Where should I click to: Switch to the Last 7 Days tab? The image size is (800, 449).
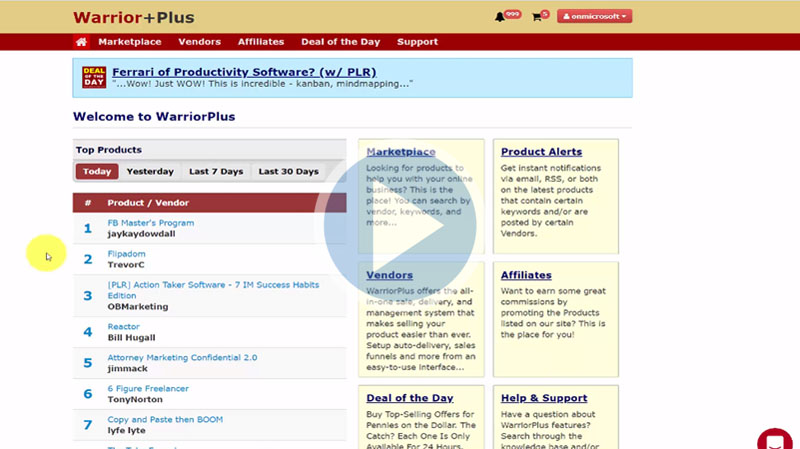[x=216, y=171]
